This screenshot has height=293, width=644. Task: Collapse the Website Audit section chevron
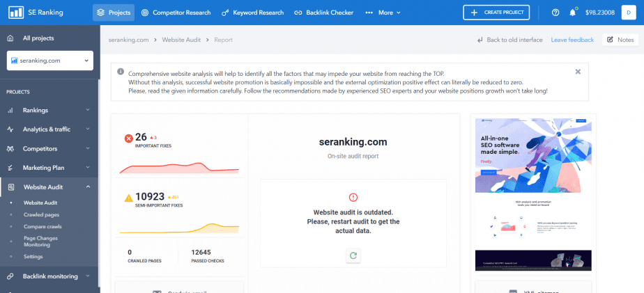88,187
